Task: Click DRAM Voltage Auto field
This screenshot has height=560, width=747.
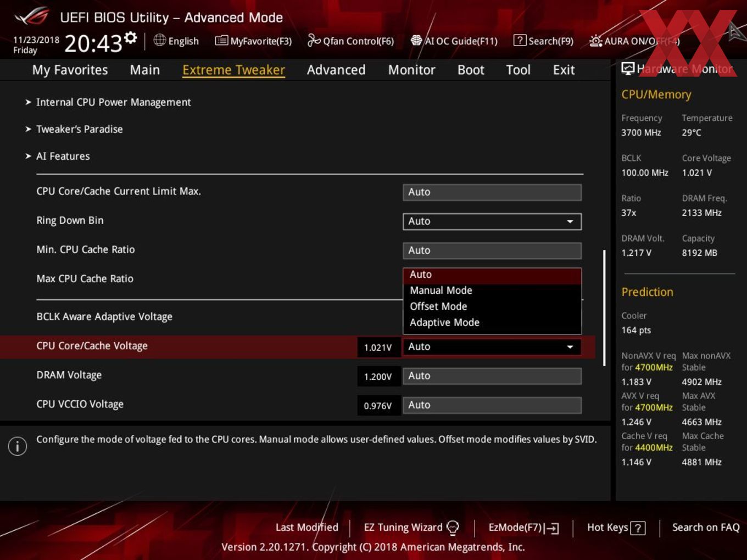Action: tap(492, 376)
